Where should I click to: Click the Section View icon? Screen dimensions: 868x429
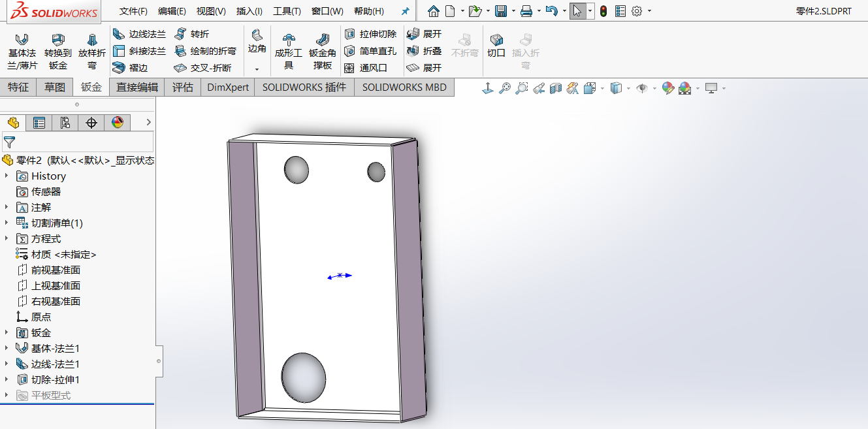(556, 88)
